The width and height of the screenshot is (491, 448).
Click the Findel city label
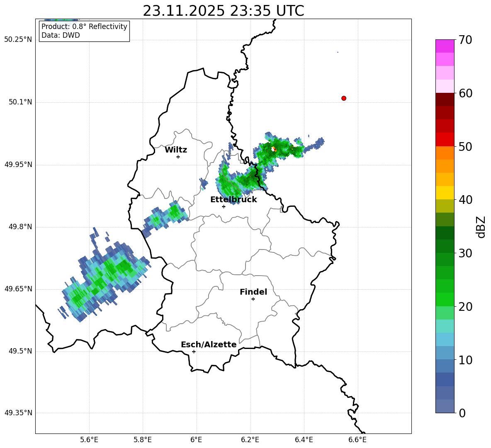[253, 292]
